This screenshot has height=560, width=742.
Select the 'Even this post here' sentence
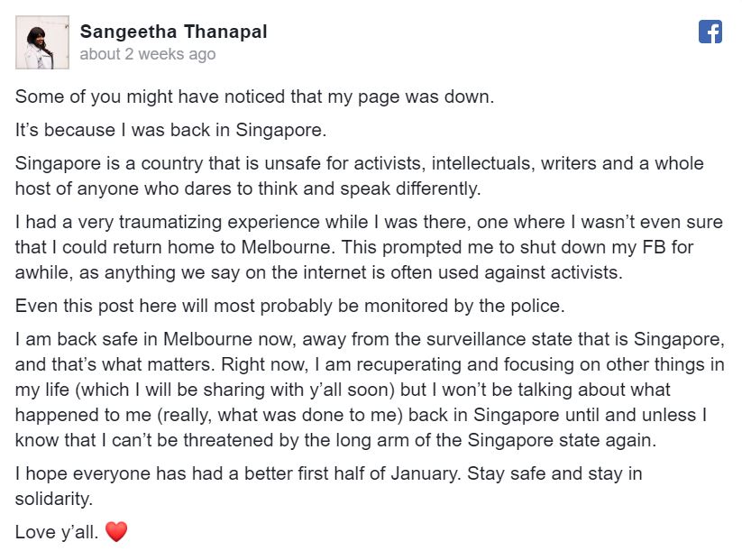point(290,307)
